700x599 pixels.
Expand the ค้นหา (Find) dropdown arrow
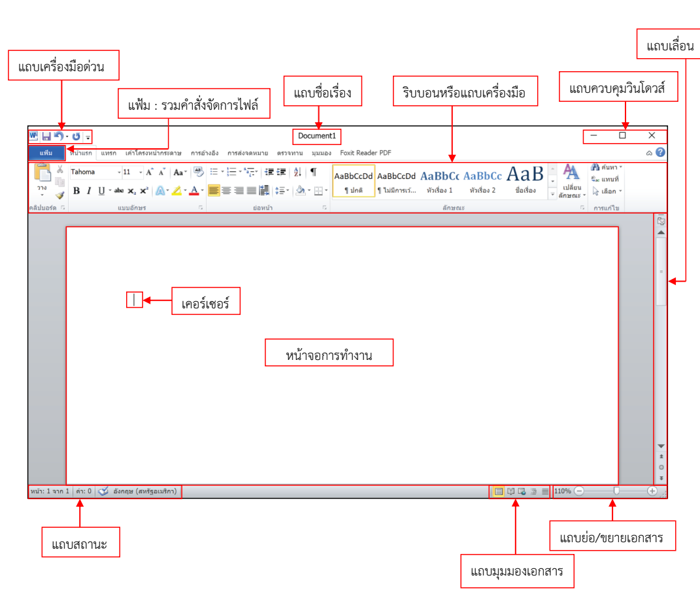tap(620, 167)
